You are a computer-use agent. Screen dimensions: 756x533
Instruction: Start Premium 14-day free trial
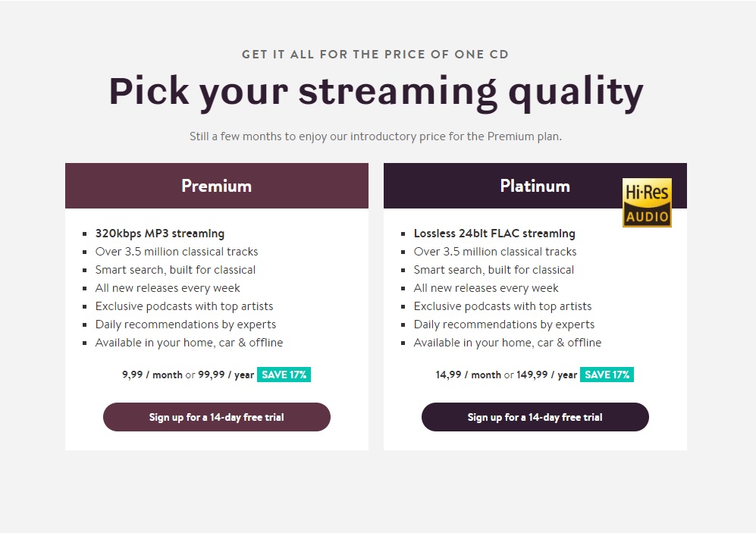point(217,417)
